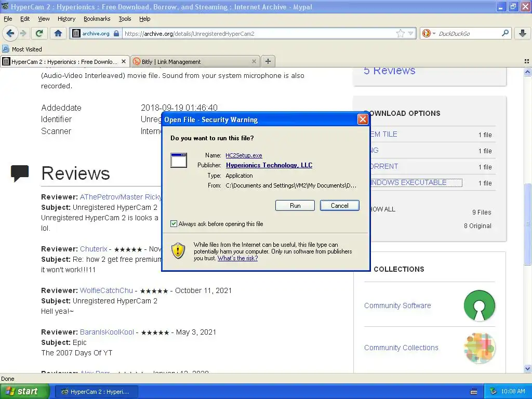The height and width of the screenshot is (399, 532).
Task: Open the Help menu
Action: click(144, 19)
